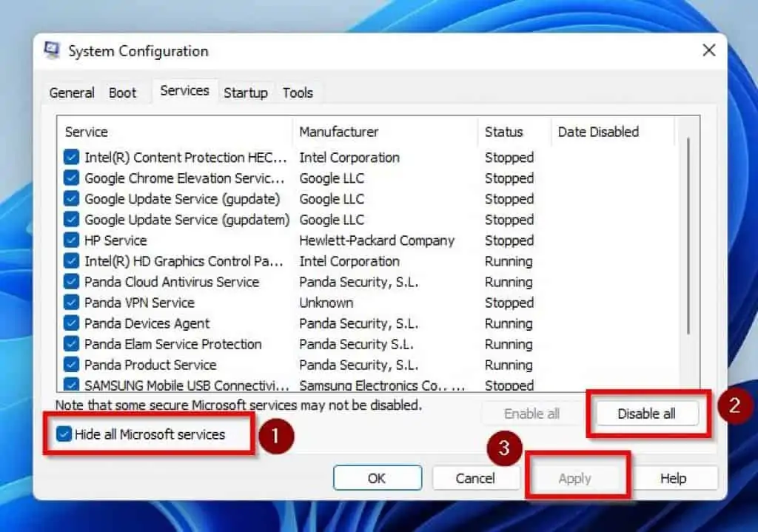
Task: Close the System Configuration dialog
Action: point(708,50)
